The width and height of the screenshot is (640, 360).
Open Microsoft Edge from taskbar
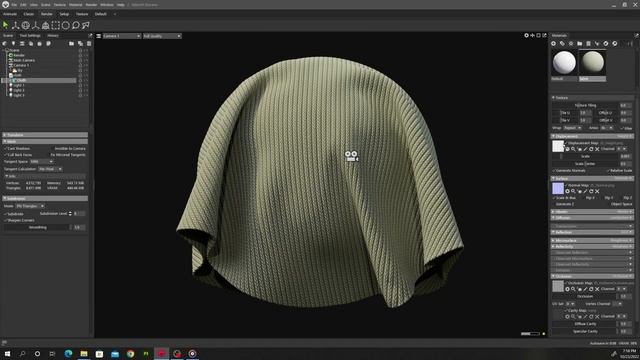[68, 353]
